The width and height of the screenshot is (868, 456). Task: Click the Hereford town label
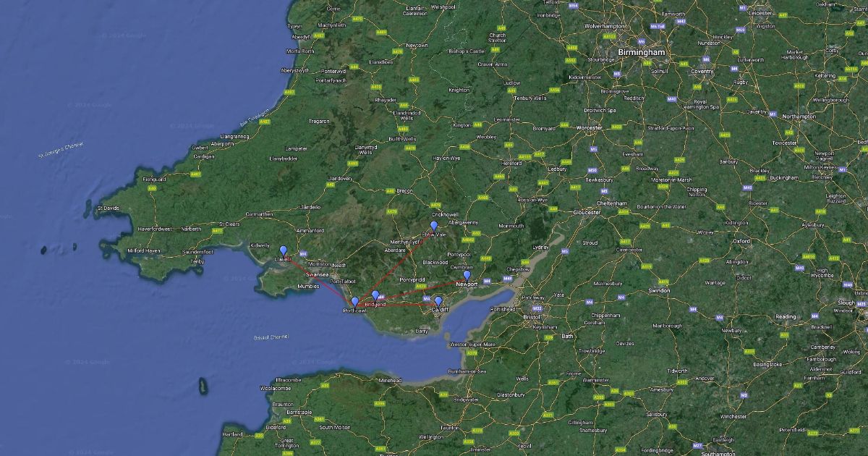[x=511, y=164]
